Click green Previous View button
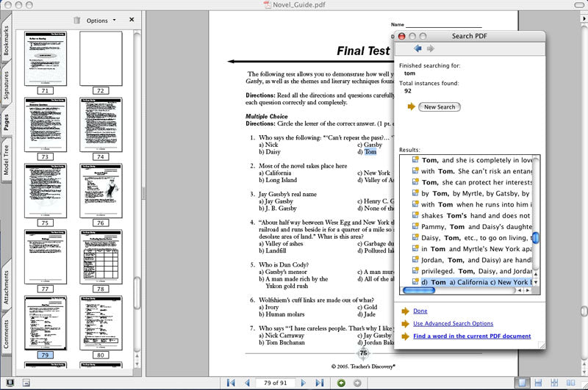Screen dimensions: 588x390 pyautogui.click(x=340, y=383)
